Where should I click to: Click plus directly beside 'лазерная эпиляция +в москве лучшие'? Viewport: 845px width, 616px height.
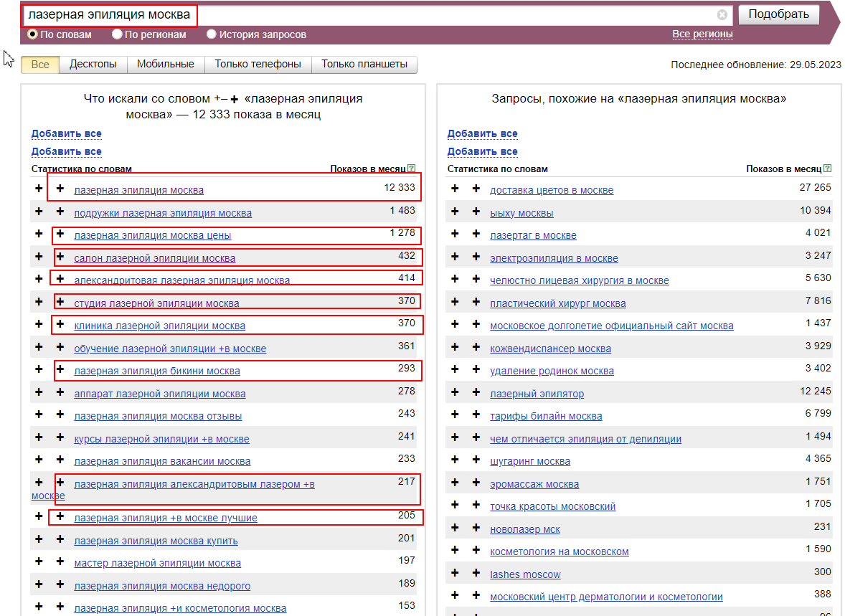[x=60, y=516]
